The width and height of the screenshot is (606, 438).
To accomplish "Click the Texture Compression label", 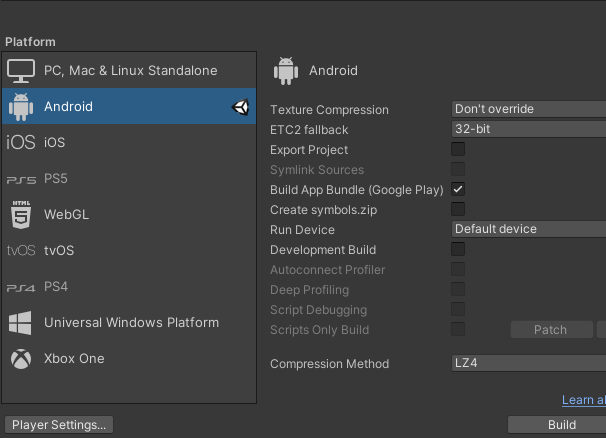I will 329,110.
